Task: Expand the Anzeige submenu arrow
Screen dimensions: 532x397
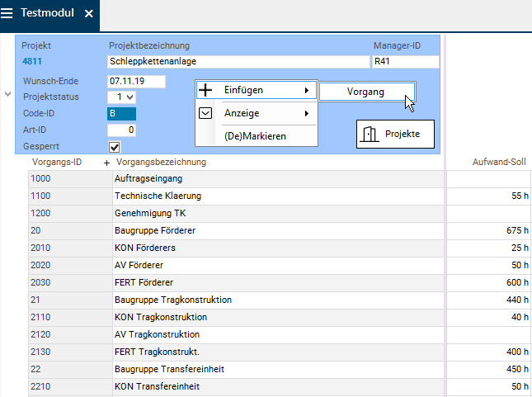Action: [306, 113]
